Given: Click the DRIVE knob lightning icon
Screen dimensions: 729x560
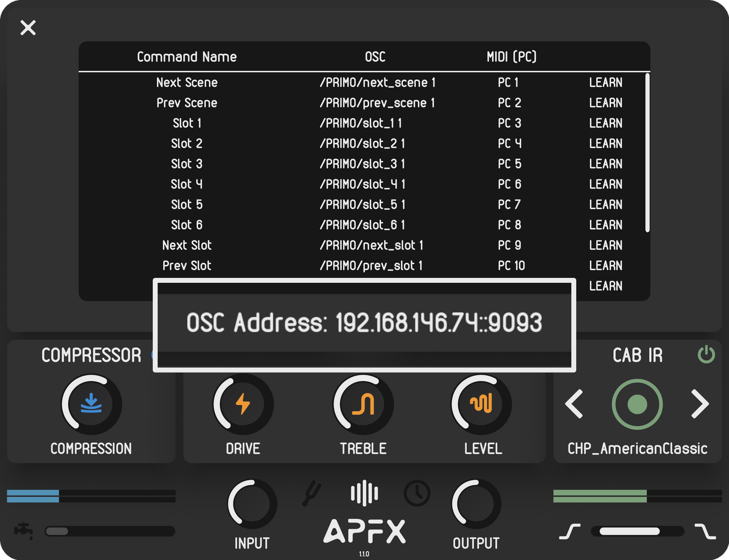Looking at the screenshot, I should (x=243, y=404).
